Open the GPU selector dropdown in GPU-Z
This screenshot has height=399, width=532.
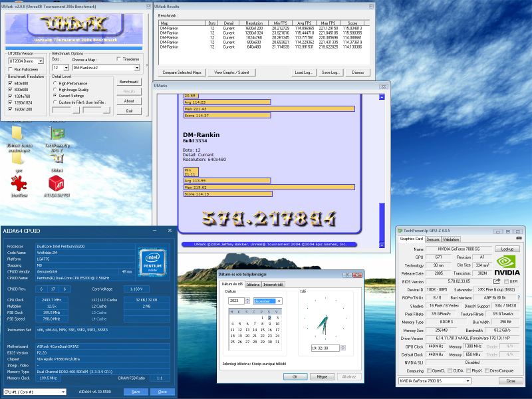[468, 381]
